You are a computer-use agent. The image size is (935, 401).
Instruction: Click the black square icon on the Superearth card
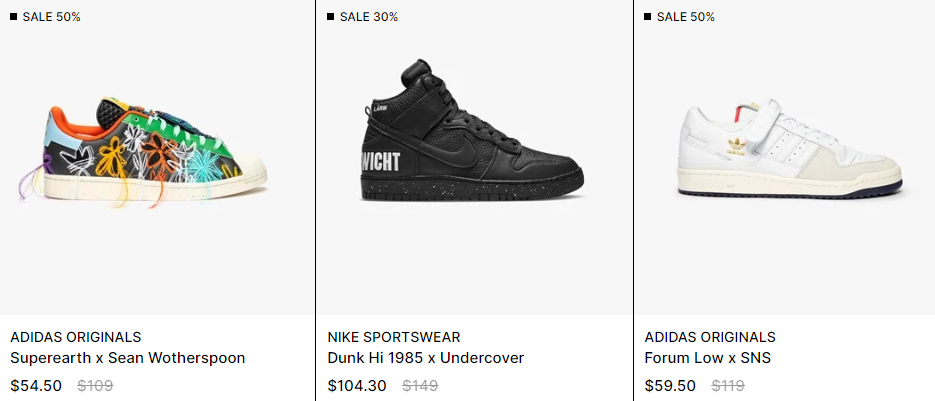coord(13,17)
